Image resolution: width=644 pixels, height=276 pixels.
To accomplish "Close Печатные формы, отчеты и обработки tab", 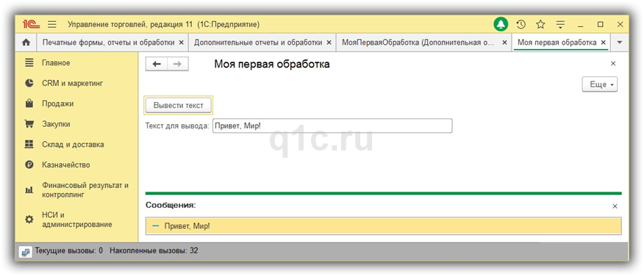I will pos(181,43).
